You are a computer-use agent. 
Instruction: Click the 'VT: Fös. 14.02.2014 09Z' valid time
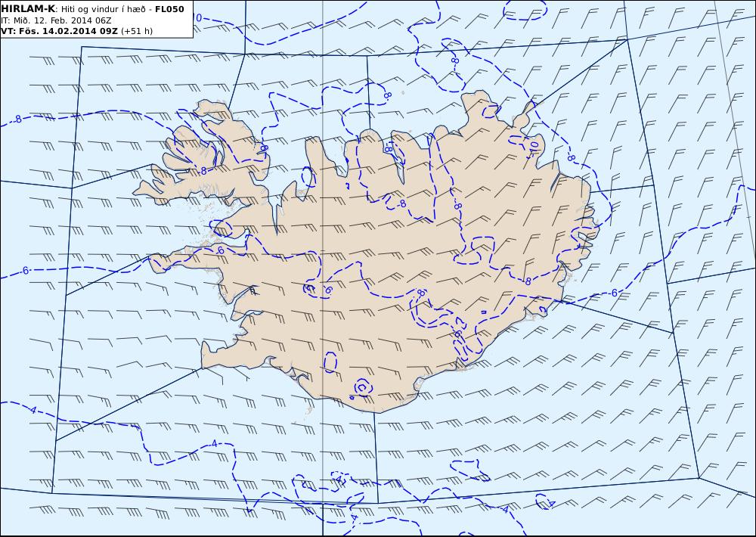59,31
